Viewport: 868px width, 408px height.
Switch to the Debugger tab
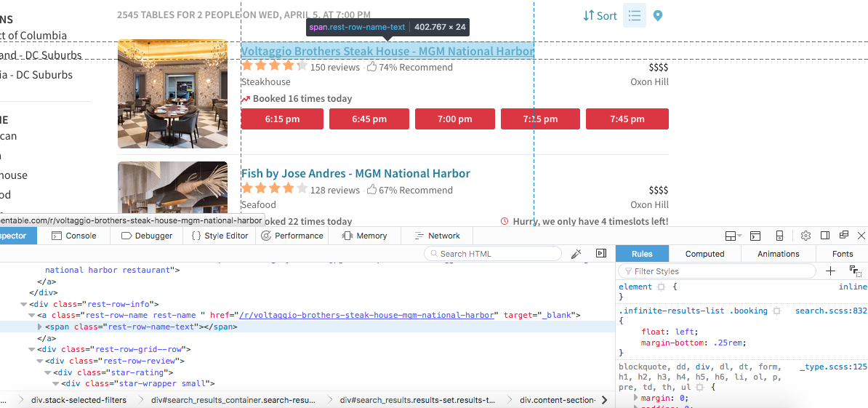coord(147,236)
